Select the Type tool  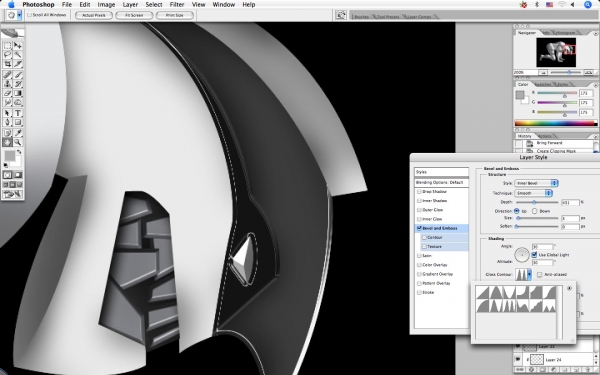[18, 113]
